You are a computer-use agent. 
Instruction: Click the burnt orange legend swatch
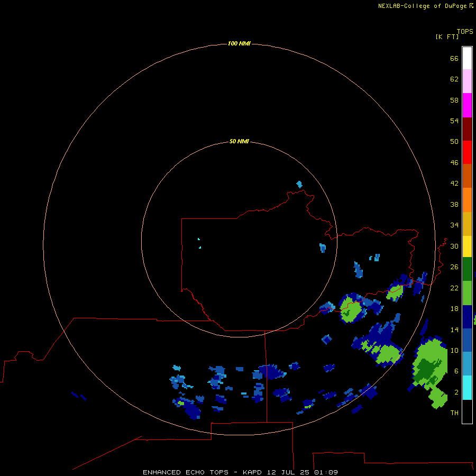[x=467, y=176]
